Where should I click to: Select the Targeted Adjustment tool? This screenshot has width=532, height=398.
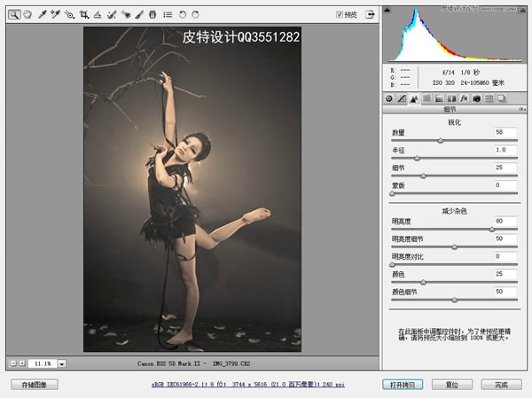coord(69,14)
